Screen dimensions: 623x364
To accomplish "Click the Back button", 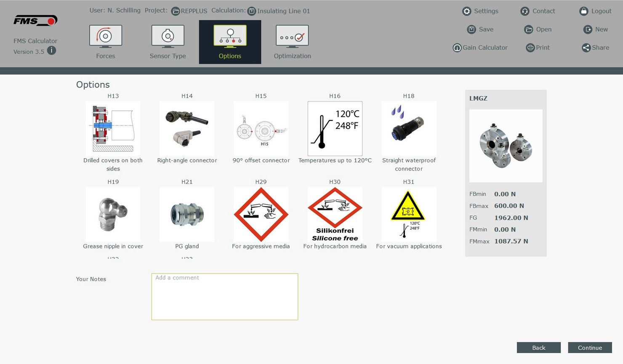I will coord(539,348).
